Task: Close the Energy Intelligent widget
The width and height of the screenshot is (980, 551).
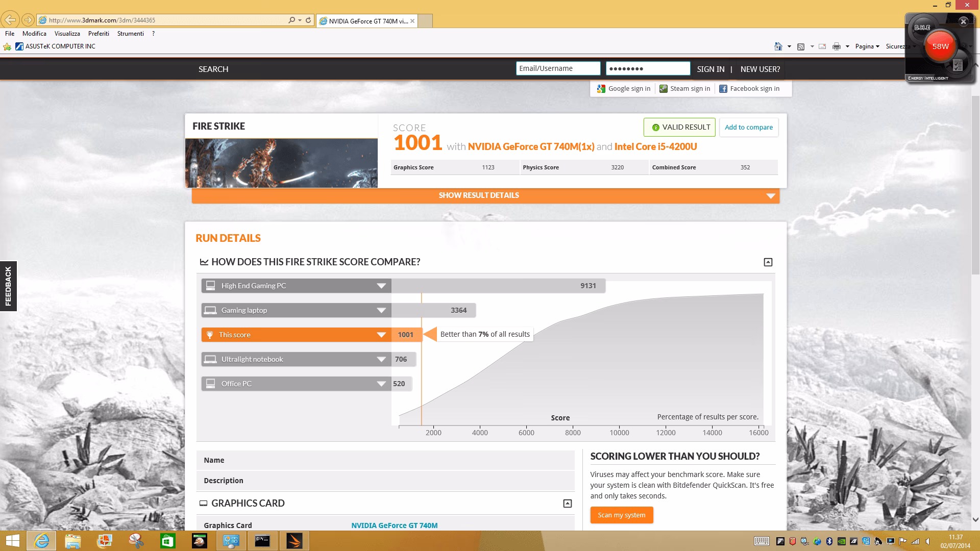Action: [963, 21]
